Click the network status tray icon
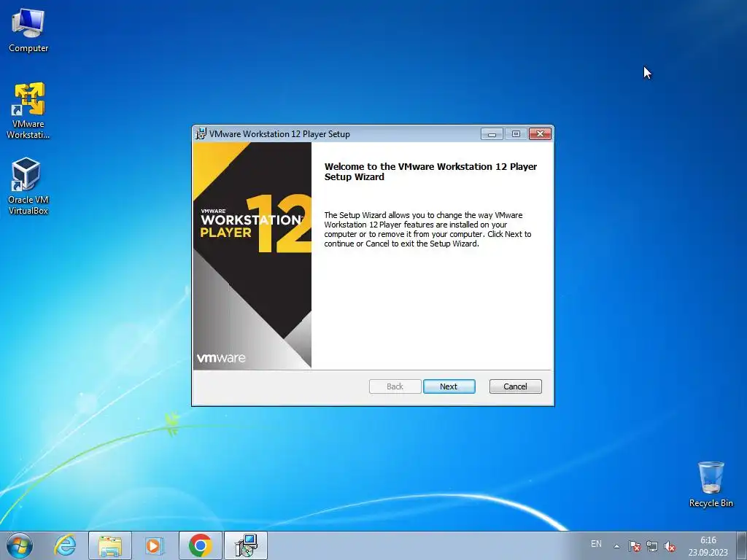The image size is (747, 560). pyautogui.click(x=651, y=546)
